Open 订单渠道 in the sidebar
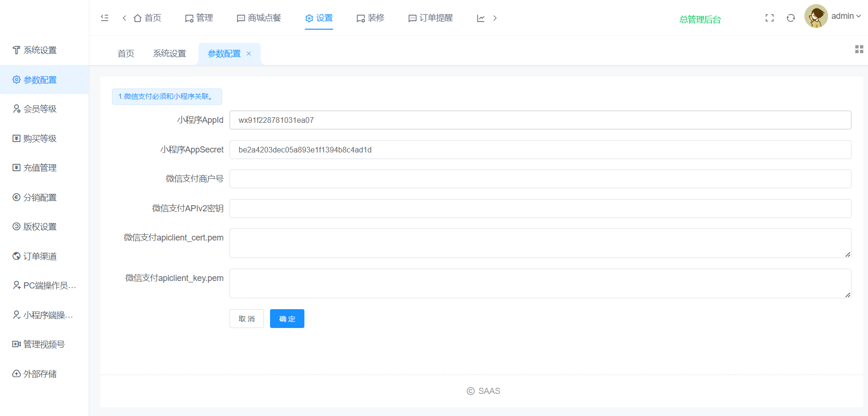Screen dimensions: 868x416 (44, 256)
